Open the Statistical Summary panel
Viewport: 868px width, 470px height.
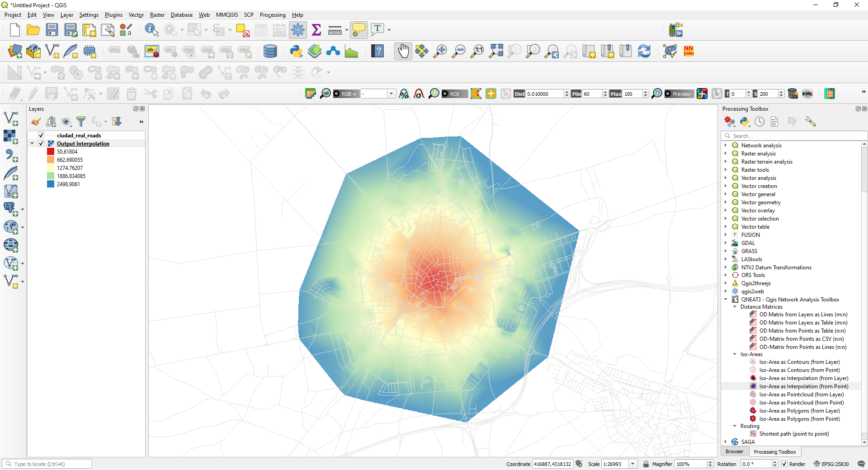click(316, 29)
